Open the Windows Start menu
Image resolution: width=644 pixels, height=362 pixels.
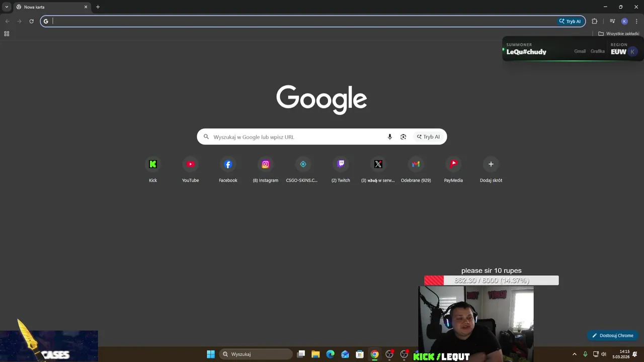tap(211, 354)
